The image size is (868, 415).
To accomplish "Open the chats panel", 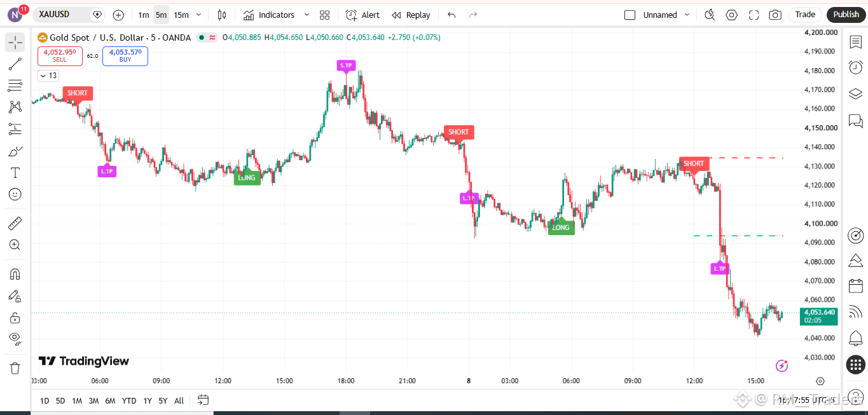I will (x=855, y=121).
